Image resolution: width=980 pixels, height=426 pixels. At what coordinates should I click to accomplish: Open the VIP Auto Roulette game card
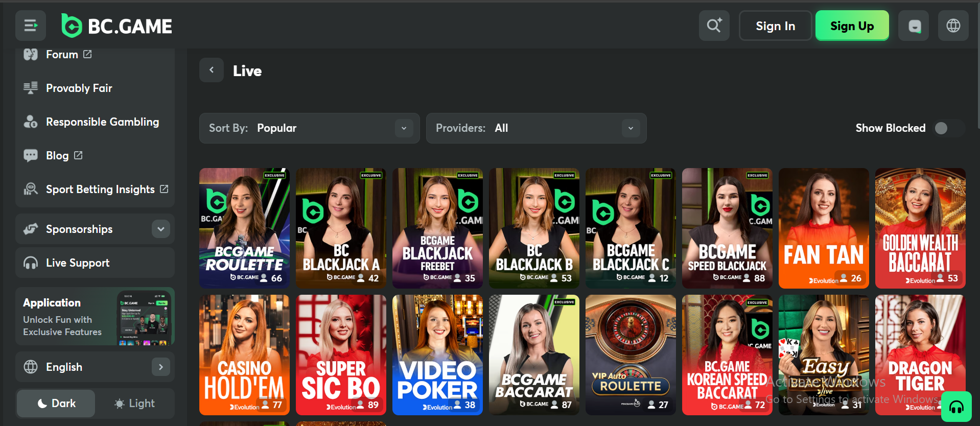[x=631, y=355]
